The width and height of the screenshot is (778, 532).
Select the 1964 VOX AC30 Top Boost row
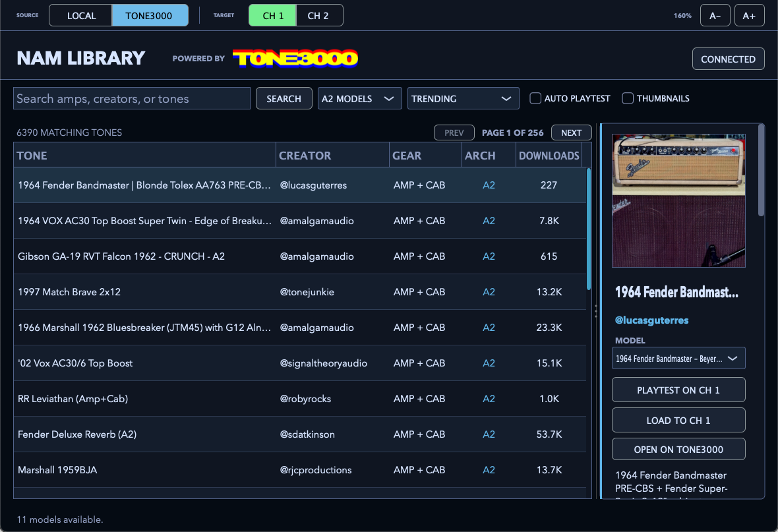(x=300, y=221)
